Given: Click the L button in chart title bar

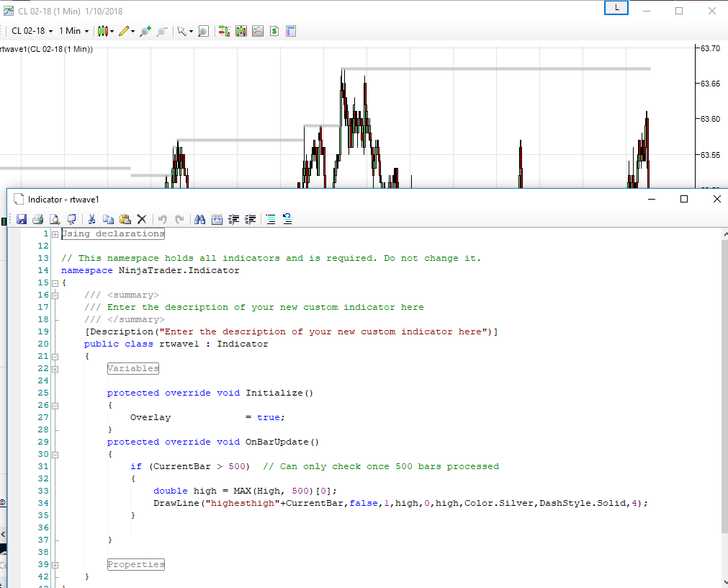Looking at the screenshot, I should click(616, 8).
